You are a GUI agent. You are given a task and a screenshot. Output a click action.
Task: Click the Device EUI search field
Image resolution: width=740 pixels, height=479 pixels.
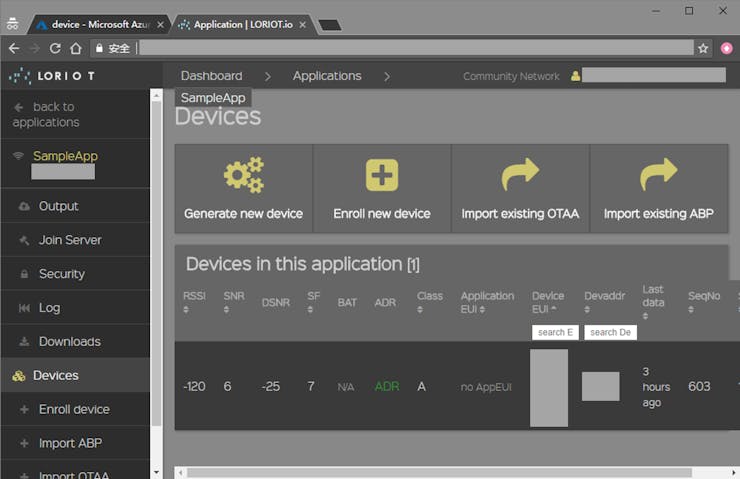pos(555,332)
